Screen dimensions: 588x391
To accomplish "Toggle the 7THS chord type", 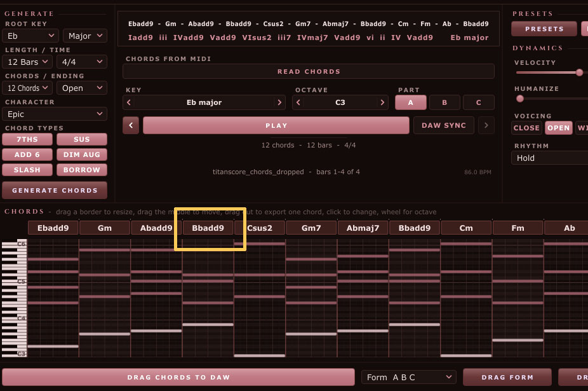I will click(27, 139).
